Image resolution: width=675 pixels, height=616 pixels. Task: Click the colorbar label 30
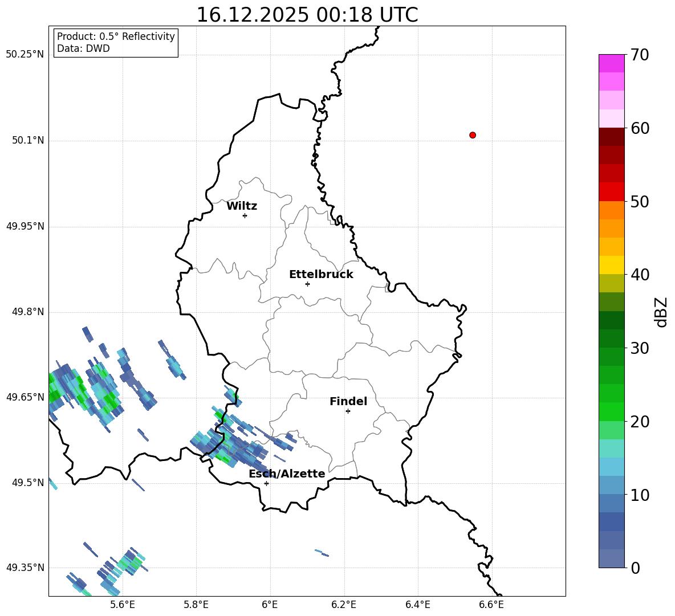(x=640, y=348)
